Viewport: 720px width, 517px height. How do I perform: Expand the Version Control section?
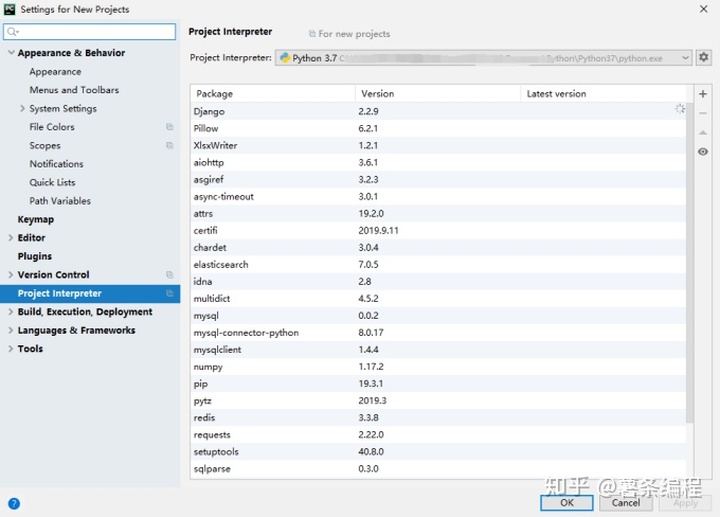[x=11, y=275]
